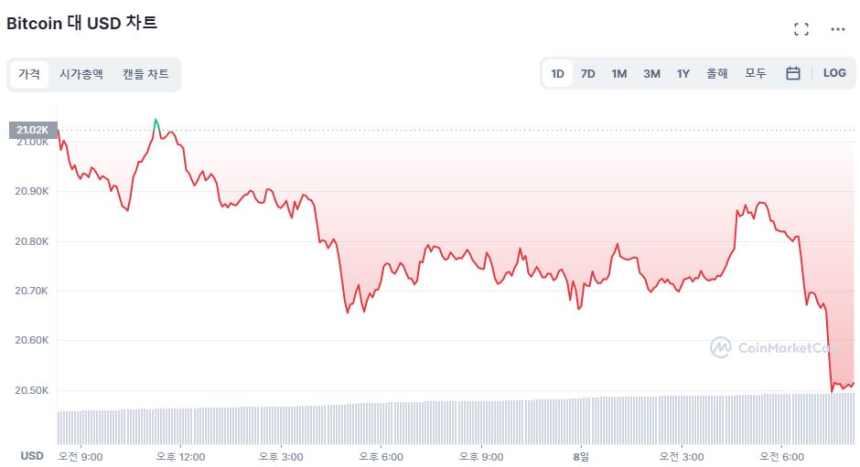The width and height of the screenshot is (860, 467).
Task: Switch to the 시가총액 tab
Action: 81,74
